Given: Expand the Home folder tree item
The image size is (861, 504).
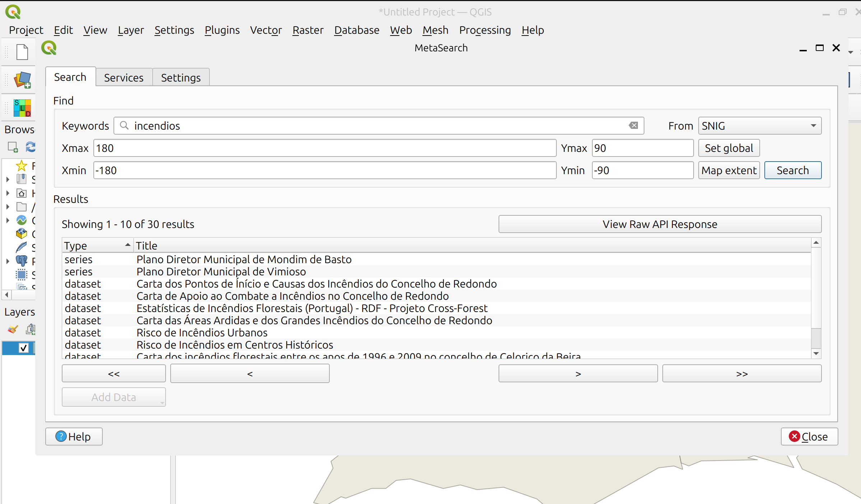Looking at the screenshot, I should tap(8, 193).
